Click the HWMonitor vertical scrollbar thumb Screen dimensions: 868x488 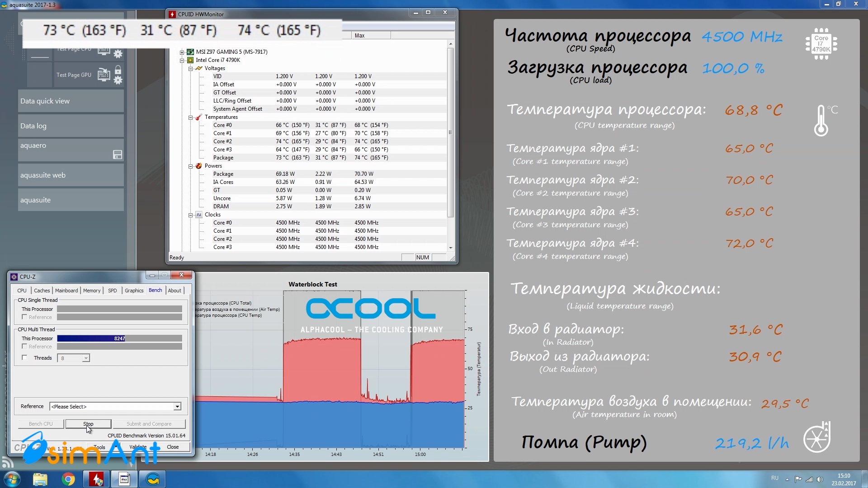click(x=450, y=132)
